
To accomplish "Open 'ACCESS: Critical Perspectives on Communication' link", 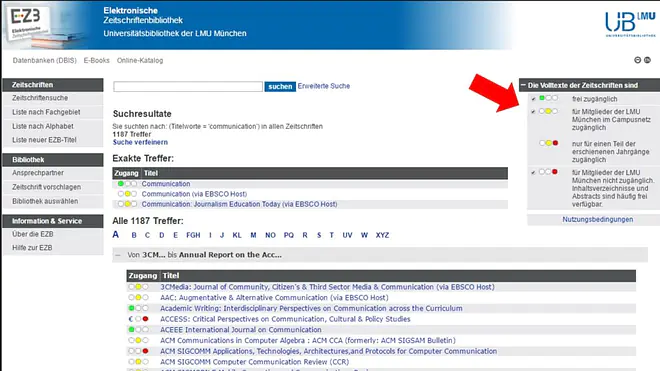I will (x=285, y=319).
